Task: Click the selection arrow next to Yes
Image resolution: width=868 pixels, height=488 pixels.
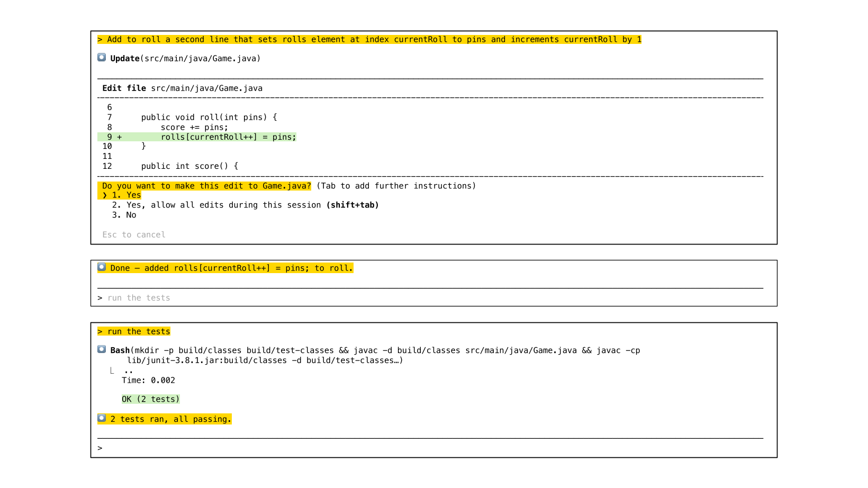Action: (x=105, y=195)
